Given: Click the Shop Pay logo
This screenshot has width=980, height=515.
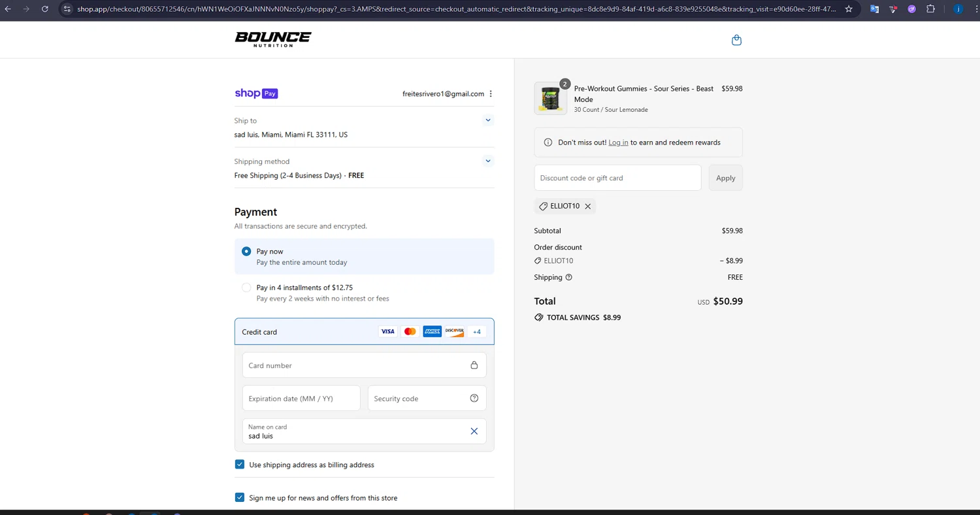Looking at the screenshot, I should click(x=256, y=93).
